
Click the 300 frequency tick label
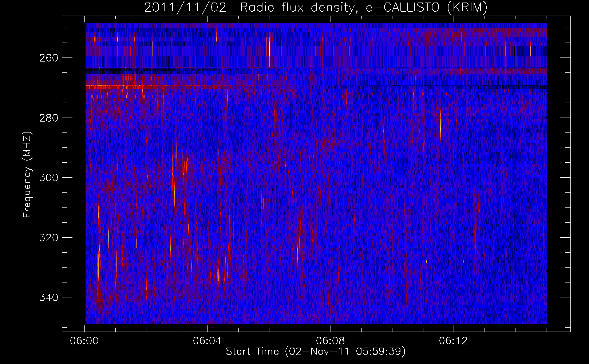(x=48, y=178)
